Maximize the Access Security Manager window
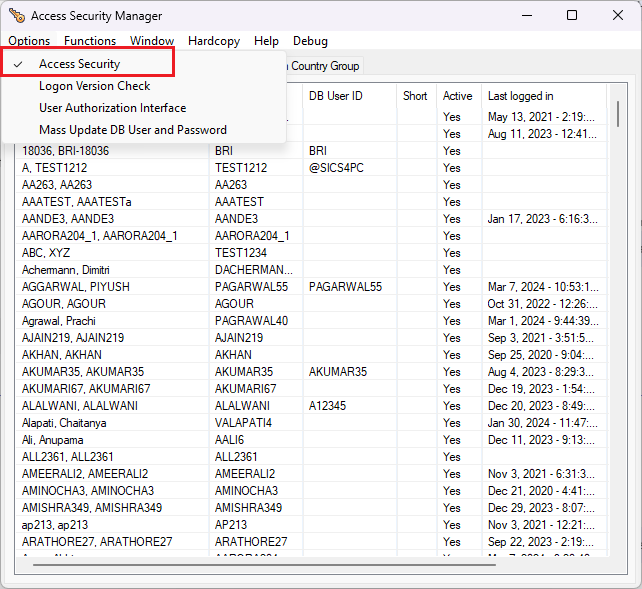 [x=572, y=16]
